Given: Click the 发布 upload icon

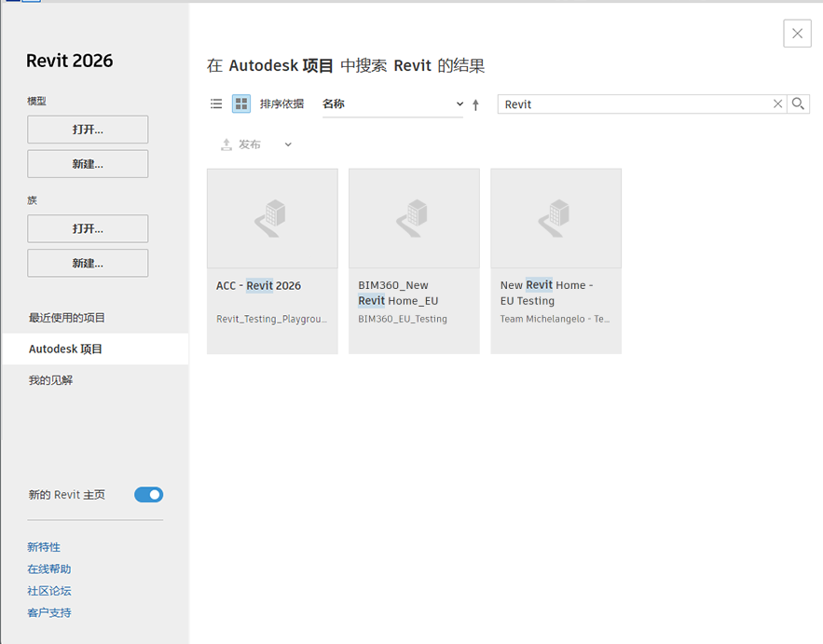Looking at the screenshot, I should 226,144.
